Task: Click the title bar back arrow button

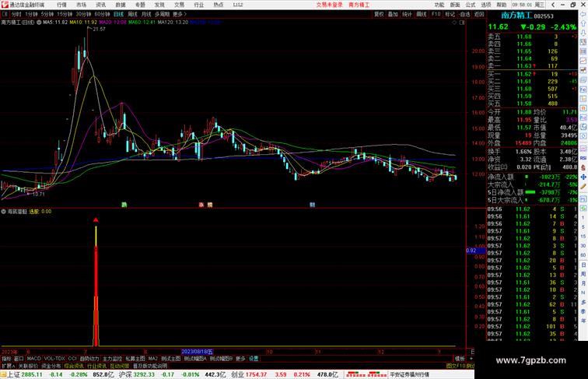Action: point(553,5)
